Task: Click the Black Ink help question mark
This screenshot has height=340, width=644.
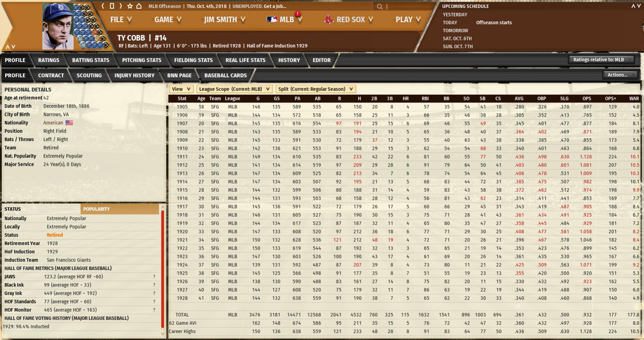Action: pos(154,285)
